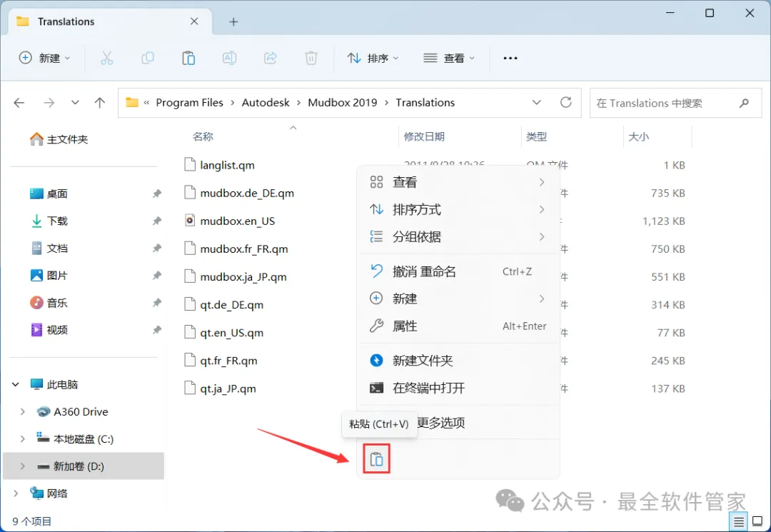Screen dimensions: 771x532
Task: Unpin 图片 via its pin icon
Action: (157, 276)
